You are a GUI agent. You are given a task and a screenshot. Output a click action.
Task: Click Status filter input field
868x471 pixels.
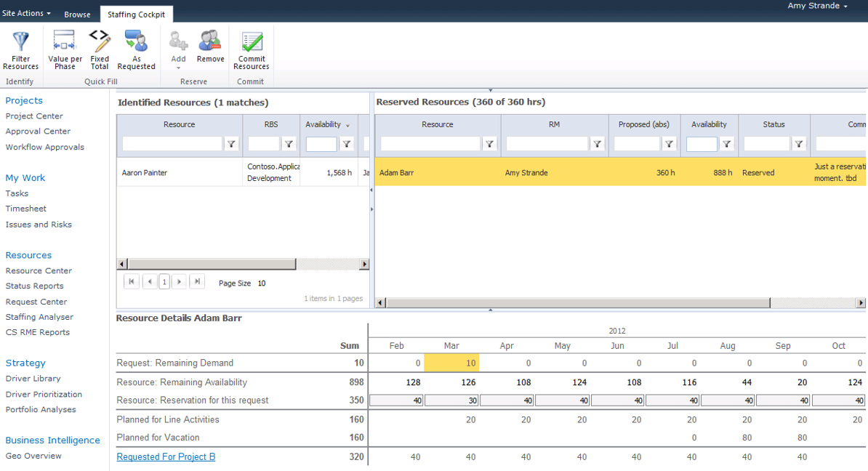point(767,144)
